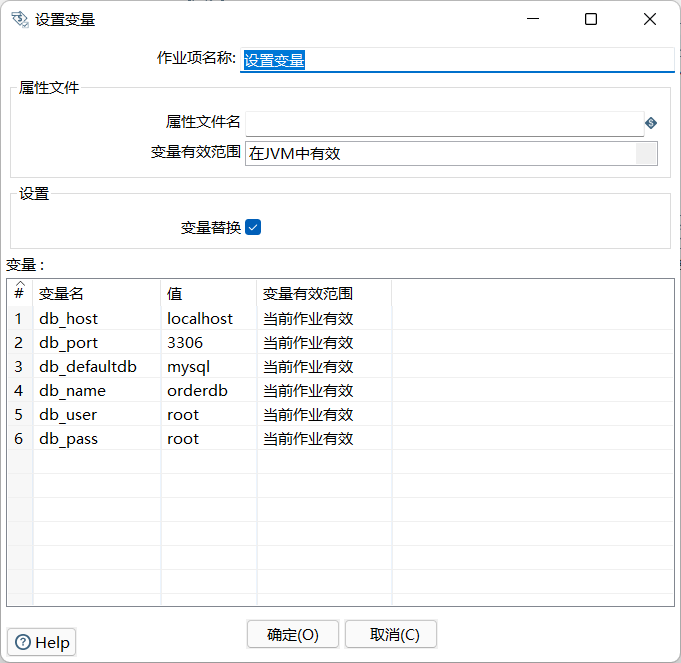
Task: Click the 变量有效范围 table column header
Action: pos(324,293)
